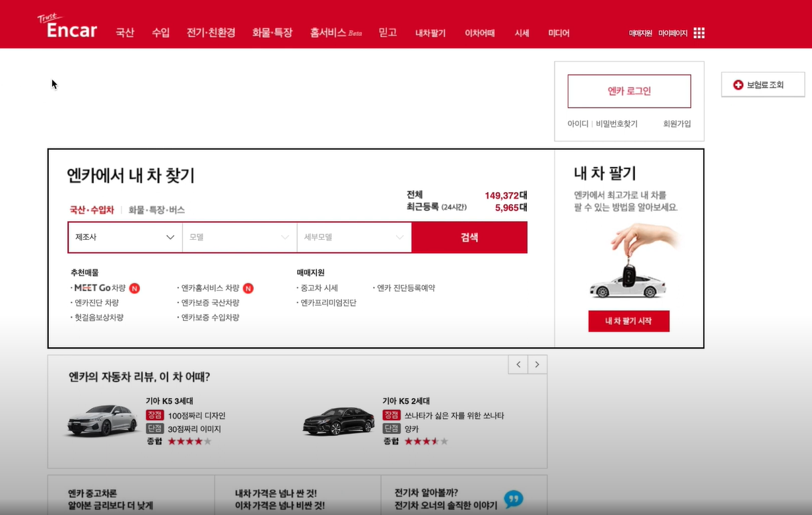
Task: Click the speech bubble quote icon
Action: 513,499
